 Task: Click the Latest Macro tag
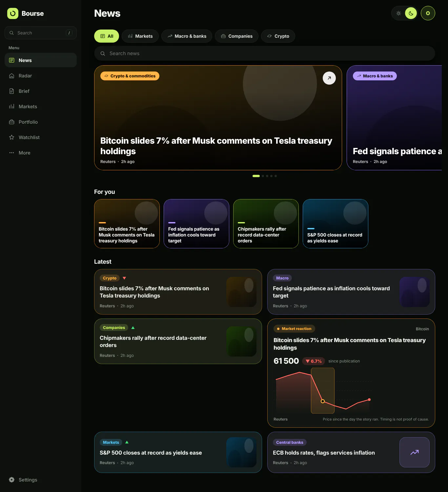pos(282,278)
